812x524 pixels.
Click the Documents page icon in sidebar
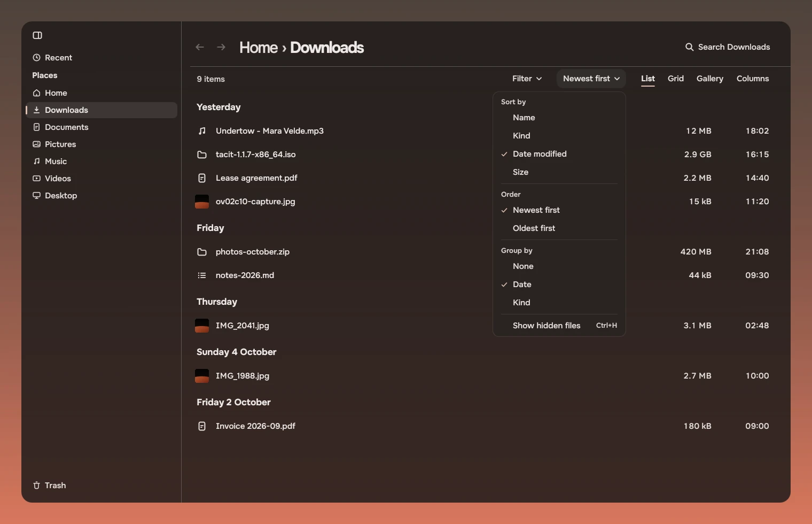pos(36,127)
